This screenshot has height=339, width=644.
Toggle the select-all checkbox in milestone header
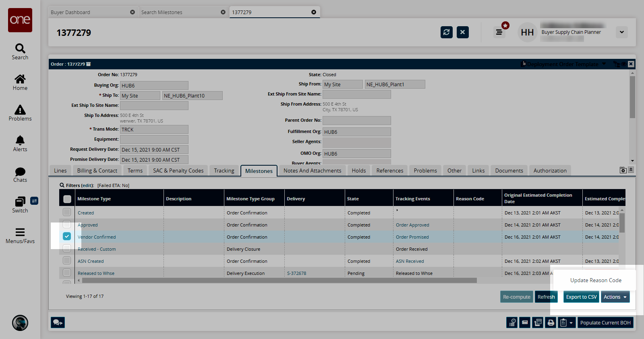coord(67,199)
